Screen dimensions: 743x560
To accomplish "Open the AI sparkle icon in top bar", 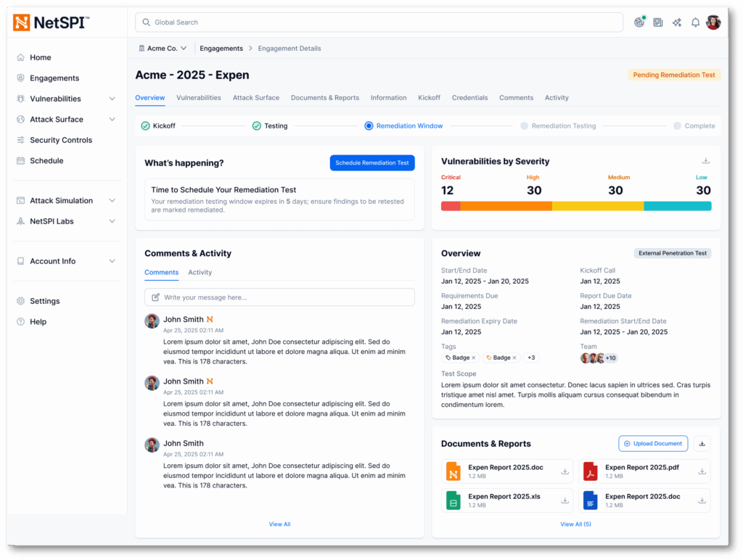I will click(x=677, y=22).
